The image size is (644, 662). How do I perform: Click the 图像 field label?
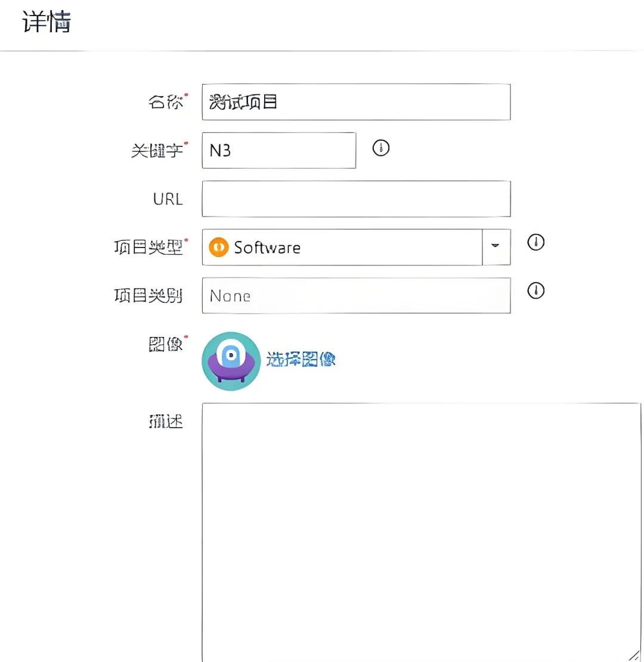tap(167, 344)
